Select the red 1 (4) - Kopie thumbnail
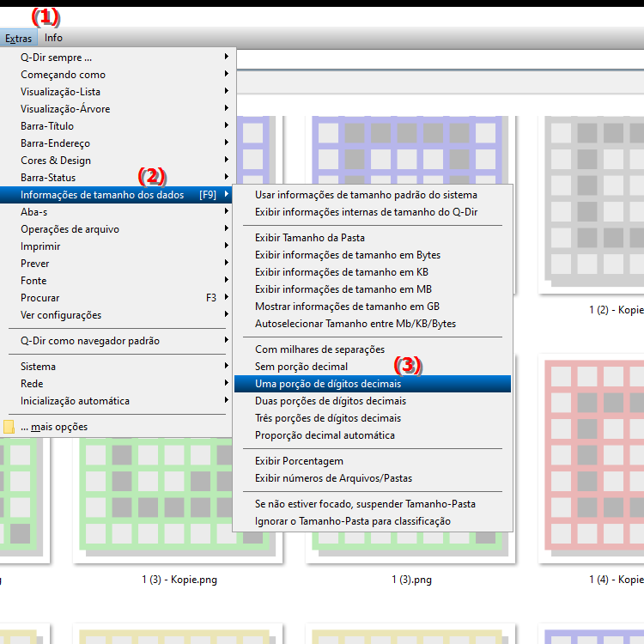The image size is (644, 644). [592, 458]
